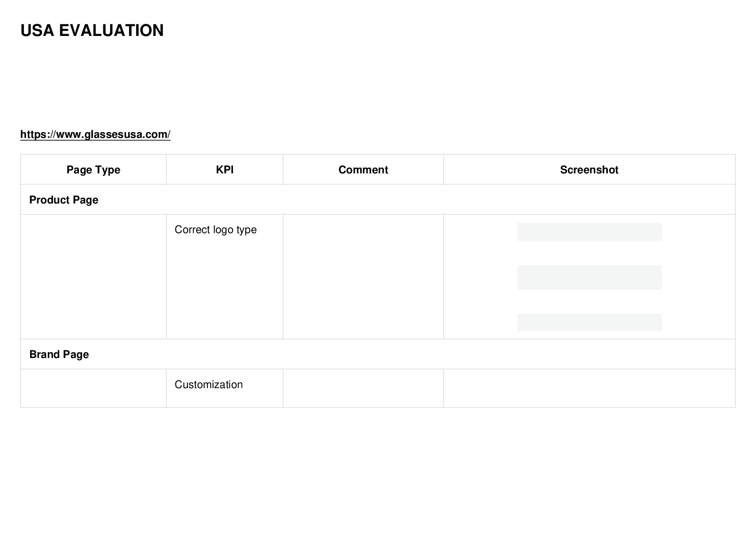The height and width of the screenshot is (535, 756).
Task: Open the https://www.glassesusa.com/ link
Action: coord(95,134)
